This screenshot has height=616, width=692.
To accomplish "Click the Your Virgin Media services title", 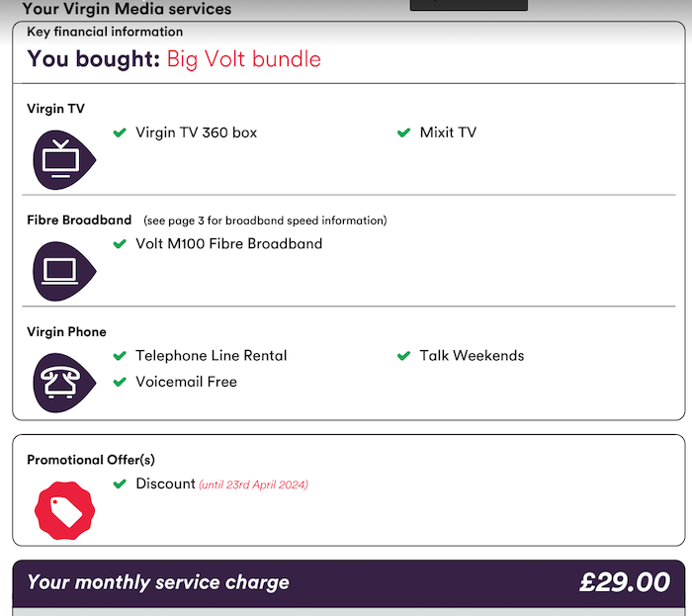I will (x=127, y=8).
